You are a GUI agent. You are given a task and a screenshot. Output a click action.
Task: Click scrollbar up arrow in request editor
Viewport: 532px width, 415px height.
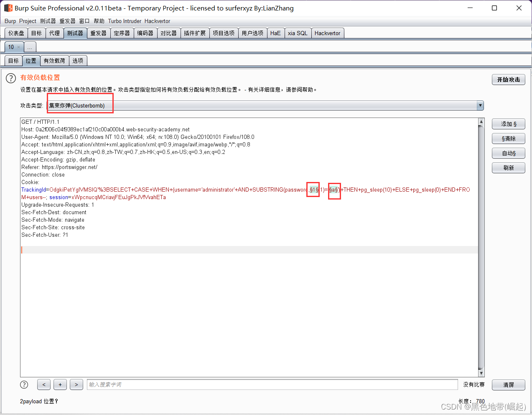(x=481, y=122)
